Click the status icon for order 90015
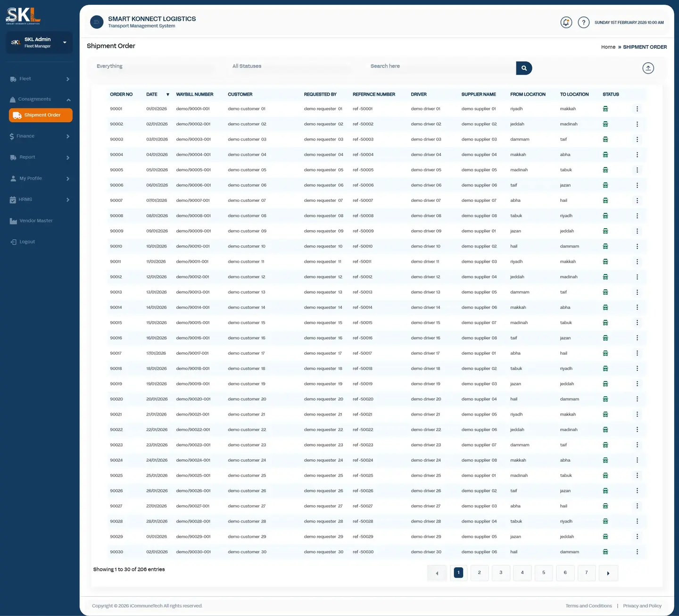Screen dimensions: 679x616 click(605, 323)
